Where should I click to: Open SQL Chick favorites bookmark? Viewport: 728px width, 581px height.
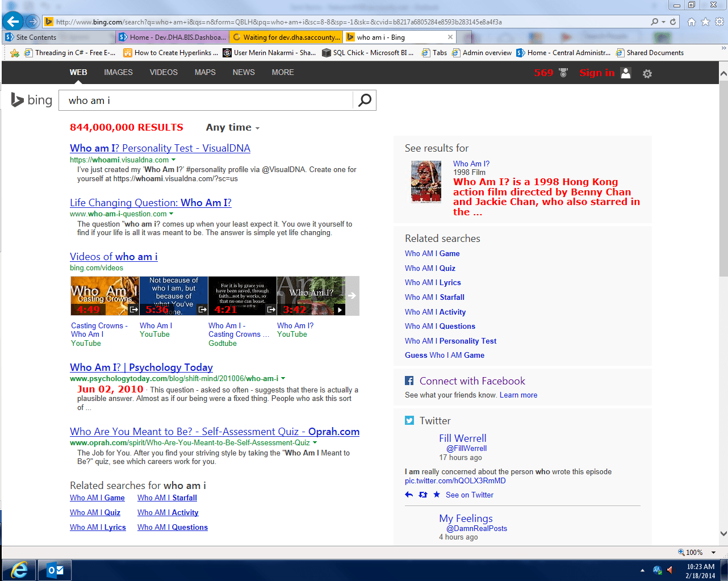367,53
